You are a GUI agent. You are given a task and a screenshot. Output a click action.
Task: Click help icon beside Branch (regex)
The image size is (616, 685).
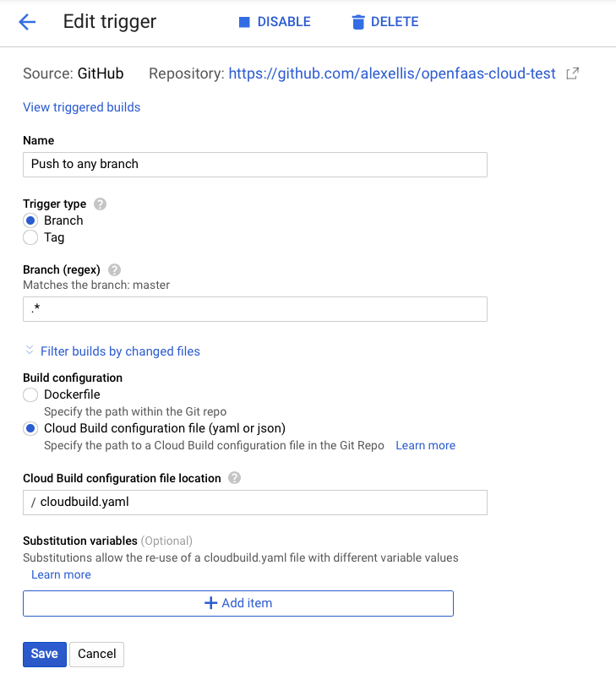(x=115, y=270)
